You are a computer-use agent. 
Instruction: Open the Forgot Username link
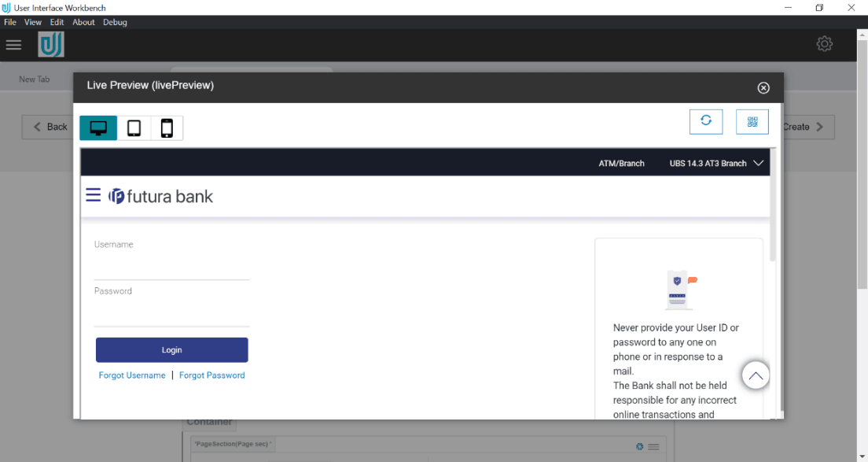tap(131, 375)
